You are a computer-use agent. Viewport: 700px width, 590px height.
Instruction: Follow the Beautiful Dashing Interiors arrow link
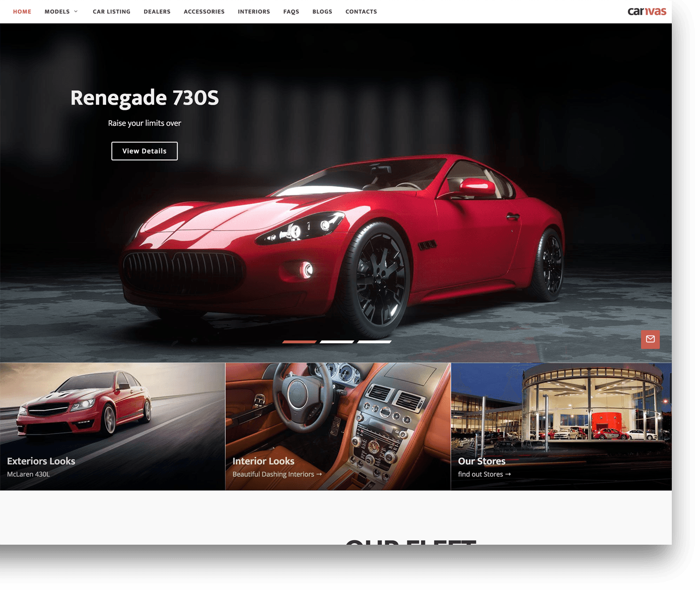click(x=277, y=474)
